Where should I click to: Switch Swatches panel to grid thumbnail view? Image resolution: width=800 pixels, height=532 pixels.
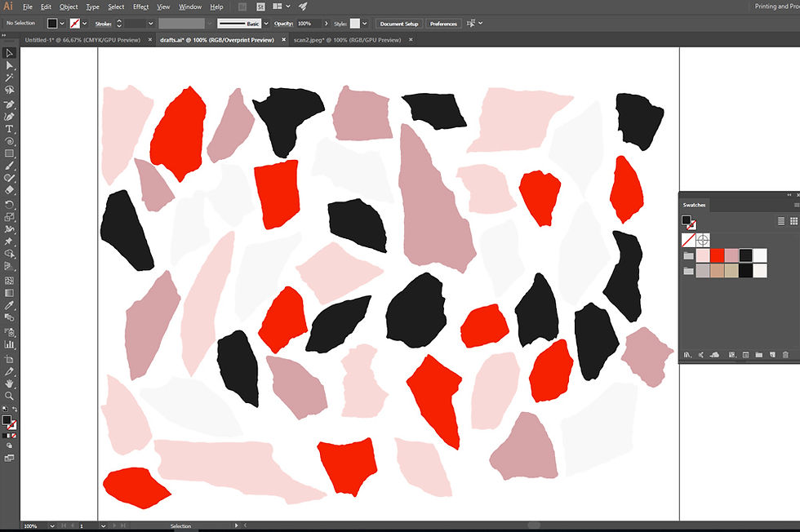coord(793,221)
